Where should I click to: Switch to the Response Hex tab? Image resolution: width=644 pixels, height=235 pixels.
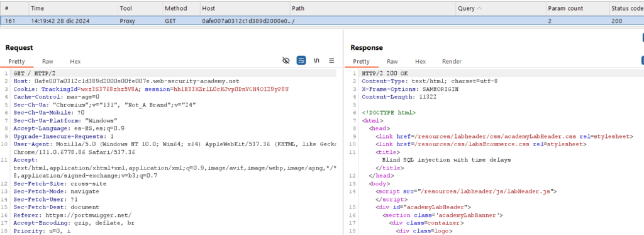point(420,62)
